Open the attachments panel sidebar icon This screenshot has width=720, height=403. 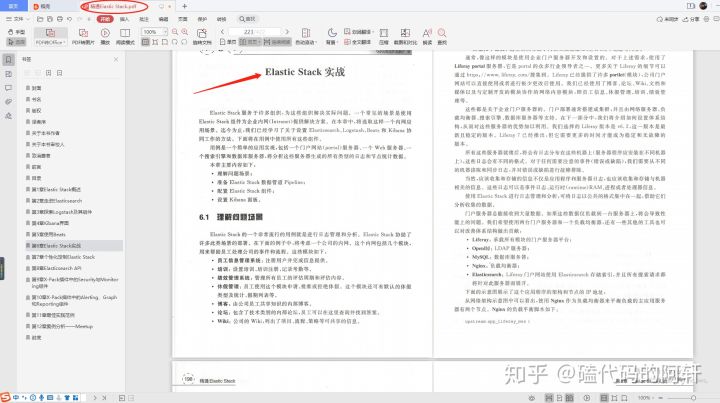click(x=8, y=101)
